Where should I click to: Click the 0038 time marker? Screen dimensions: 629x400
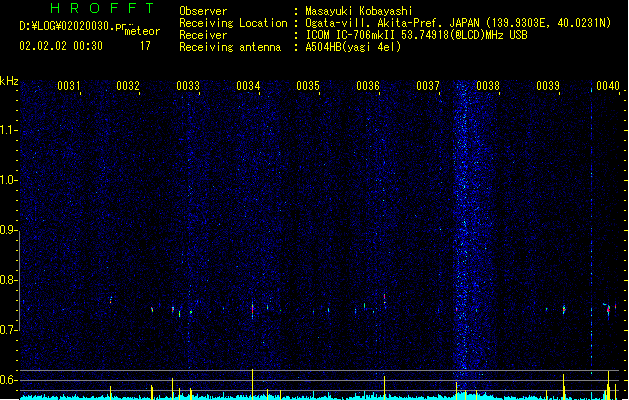[x=488, y=86]
